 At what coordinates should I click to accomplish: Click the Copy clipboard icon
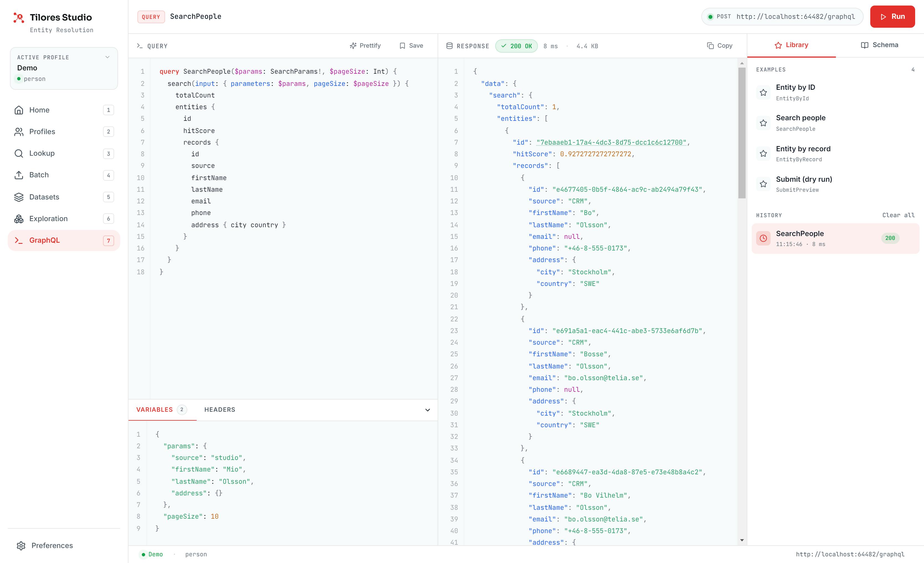coord(710,46)
